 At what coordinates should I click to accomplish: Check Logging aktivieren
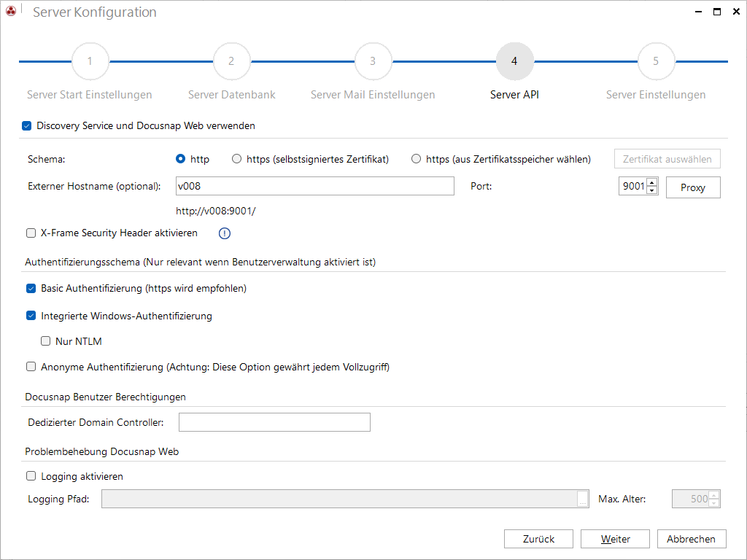(x=31, y=476)
